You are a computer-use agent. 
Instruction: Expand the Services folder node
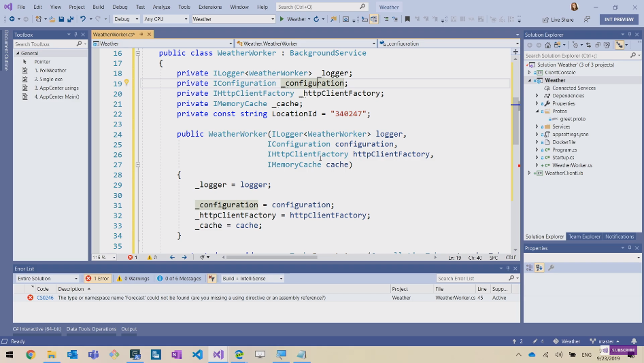537,126
